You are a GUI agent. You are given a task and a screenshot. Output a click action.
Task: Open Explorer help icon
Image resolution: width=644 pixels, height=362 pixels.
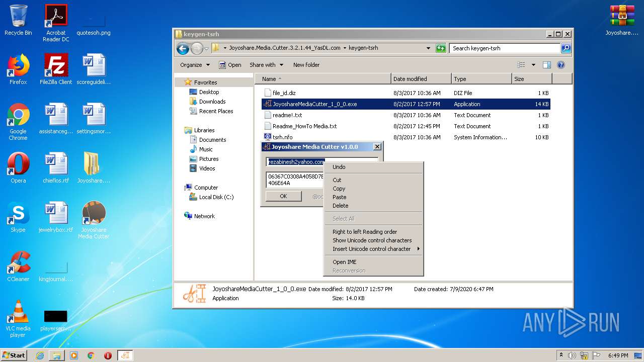(561, 65)
